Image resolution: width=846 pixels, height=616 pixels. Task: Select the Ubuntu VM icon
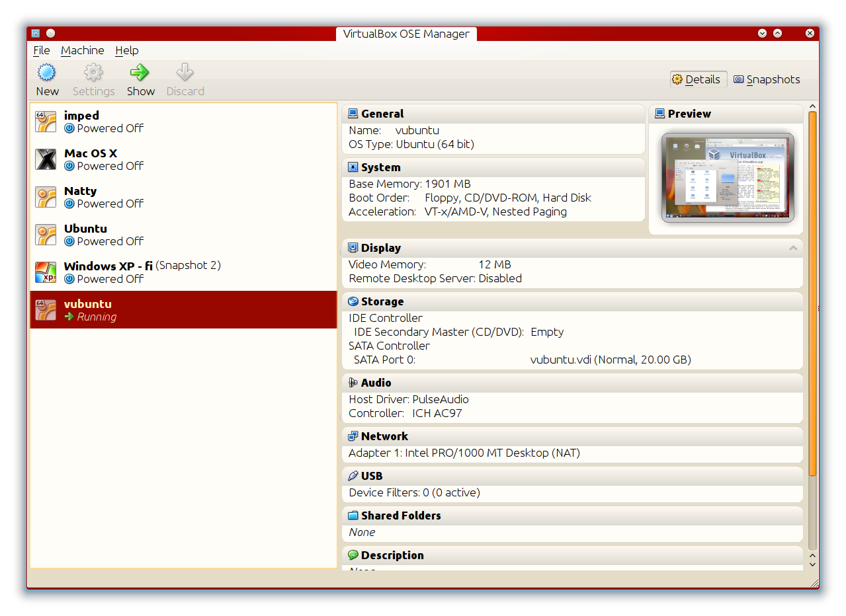(46, 235)
